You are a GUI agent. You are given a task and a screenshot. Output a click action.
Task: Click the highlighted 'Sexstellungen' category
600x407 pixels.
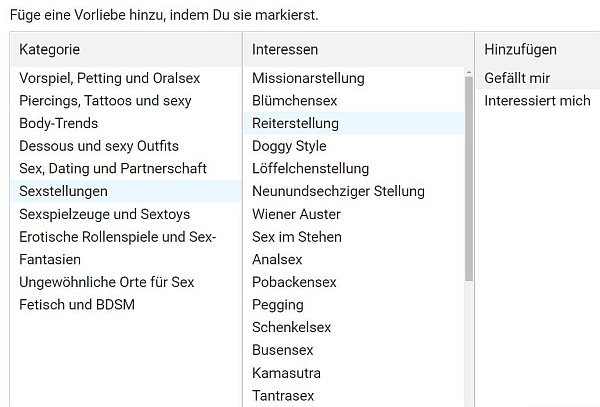pyautogui.click(x=64, y=191)
